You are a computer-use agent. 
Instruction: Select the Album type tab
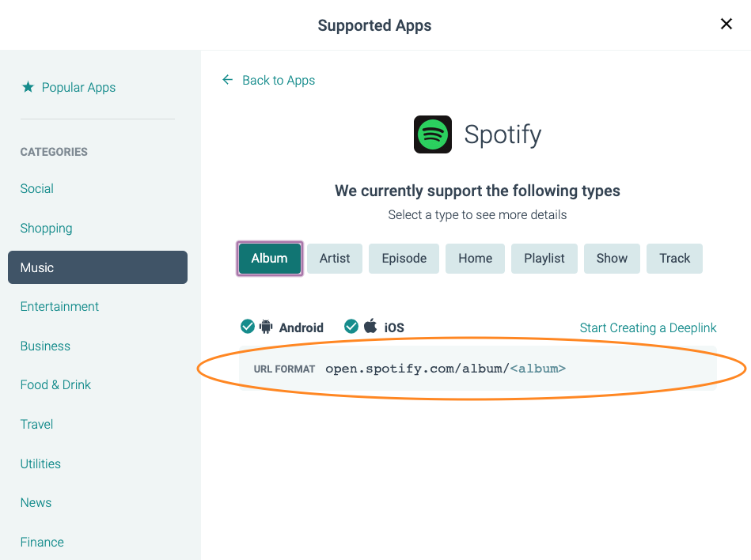(x=270, y=259)
